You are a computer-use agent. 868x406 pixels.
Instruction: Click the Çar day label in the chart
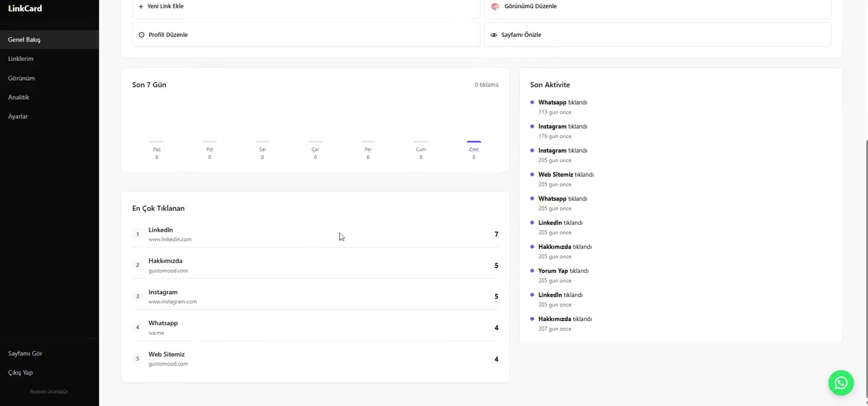(x=315, y=149)
